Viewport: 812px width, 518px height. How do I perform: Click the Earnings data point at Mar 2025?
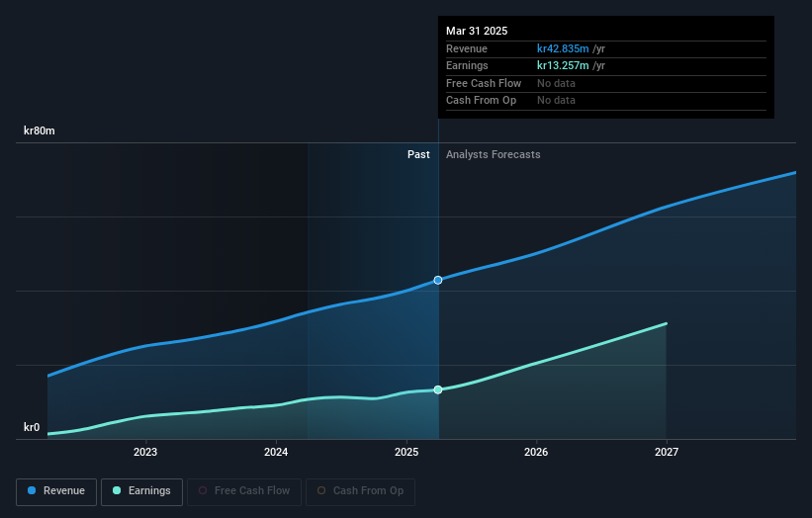[438, 389]
